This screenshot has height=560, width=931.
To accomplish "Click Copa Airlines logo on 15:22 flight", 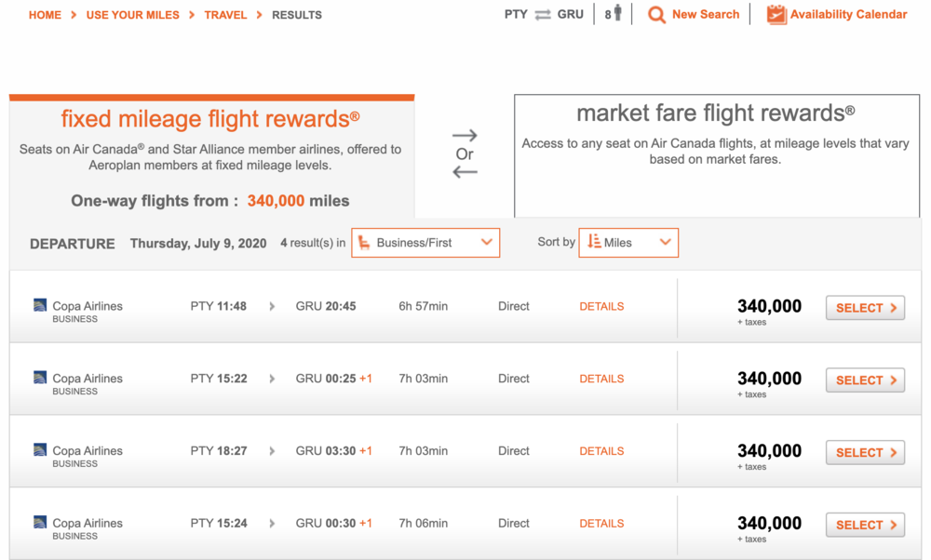I will (40, 378).
